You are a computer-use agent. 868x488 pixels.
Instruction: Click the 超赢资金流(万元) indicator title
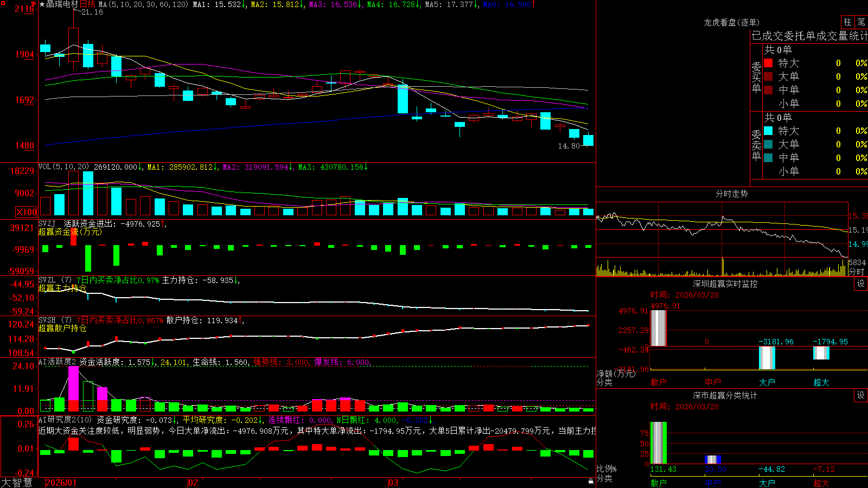point(70,232)
